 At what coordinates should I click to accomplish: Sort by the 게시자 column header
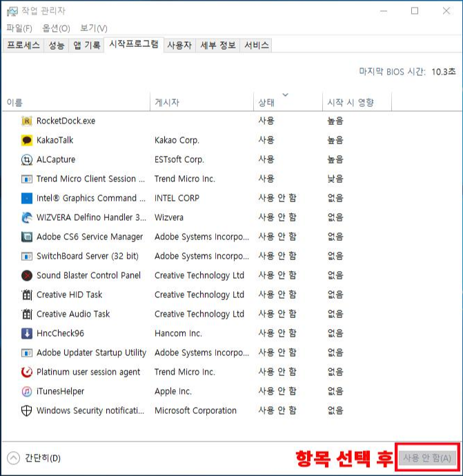(201, 102)
